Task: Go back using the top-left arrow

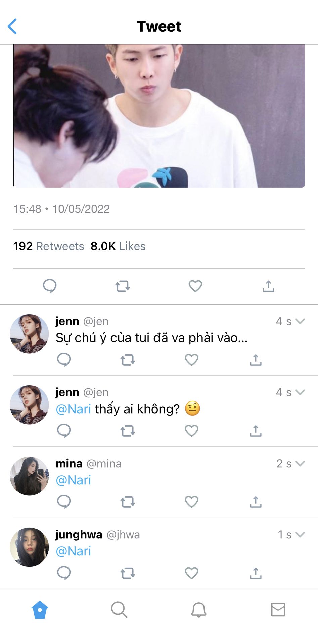Action: (x=12, y=26)
